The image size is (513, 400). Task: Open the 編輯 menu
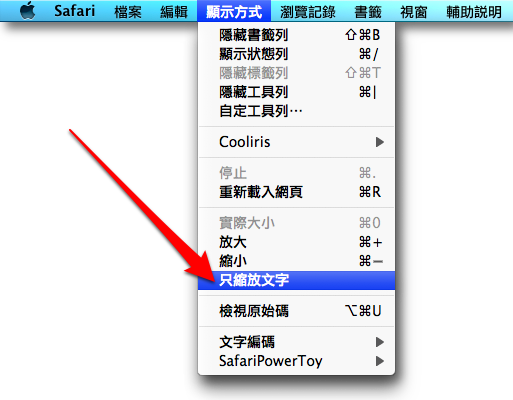pyautogui.click(x=174, y=12)
